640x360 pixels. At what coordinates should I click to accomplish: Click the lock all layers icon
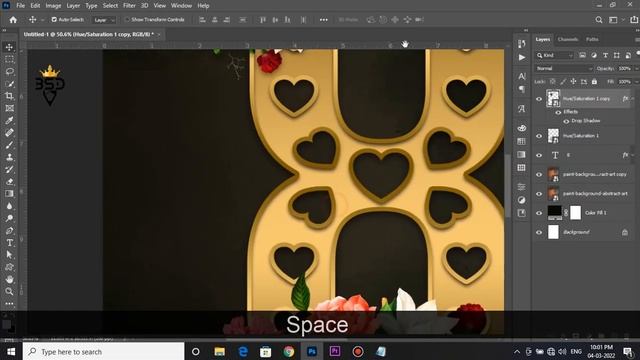pos(594,82)
